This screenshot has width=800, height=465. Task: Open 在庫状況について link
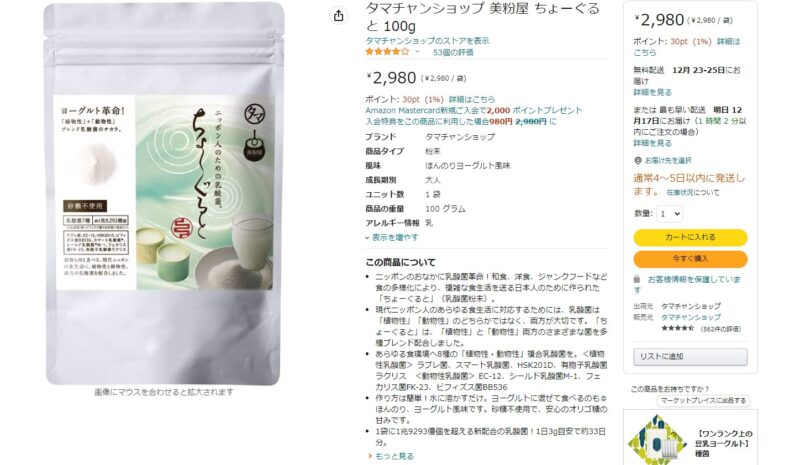click(x=693, y=192)
